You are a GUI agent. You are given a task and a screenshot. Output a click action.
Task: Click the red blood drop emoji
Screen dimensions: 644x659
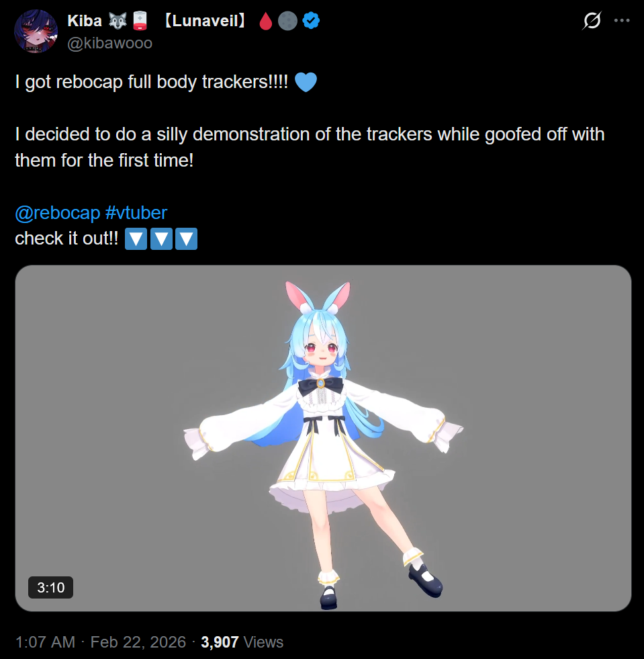pyautogui.click(x=265, y=21)
